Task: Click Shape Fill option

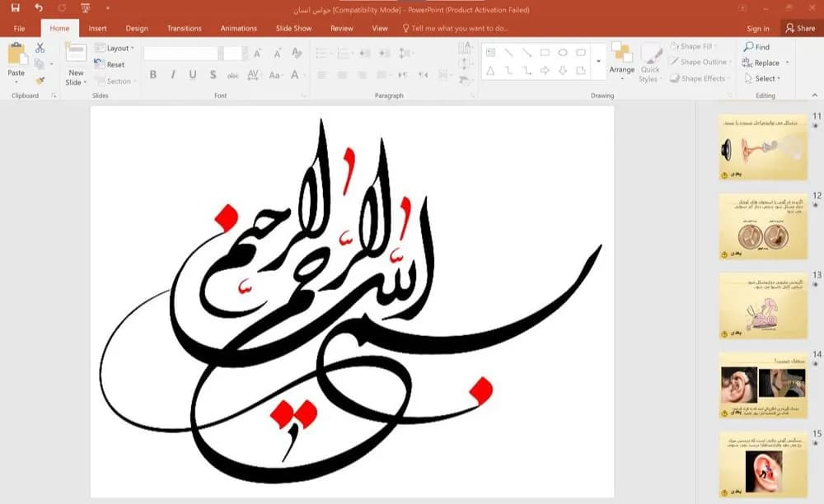Action: (x=694, y=46)
